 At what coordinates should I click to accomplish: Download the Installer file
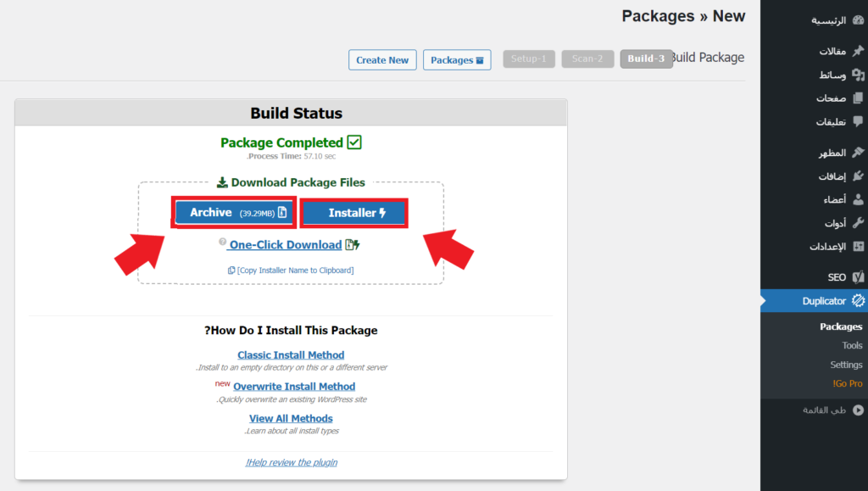354,213
